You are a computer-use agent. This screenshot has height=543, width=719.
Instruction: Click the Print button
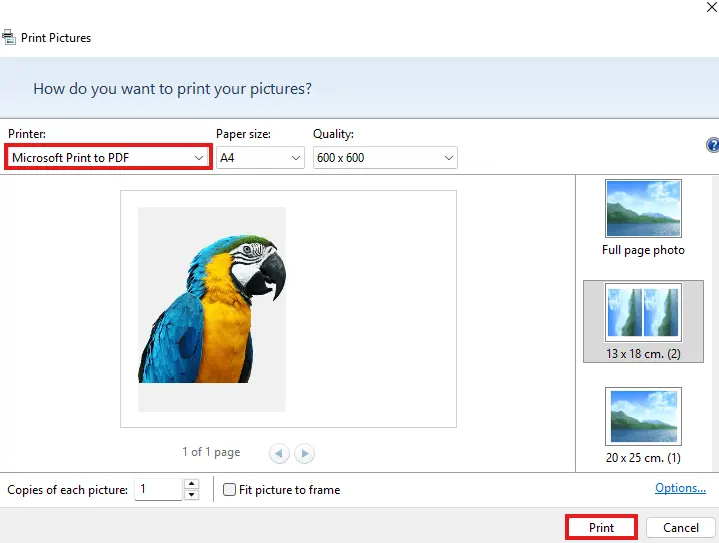[601, 527]
